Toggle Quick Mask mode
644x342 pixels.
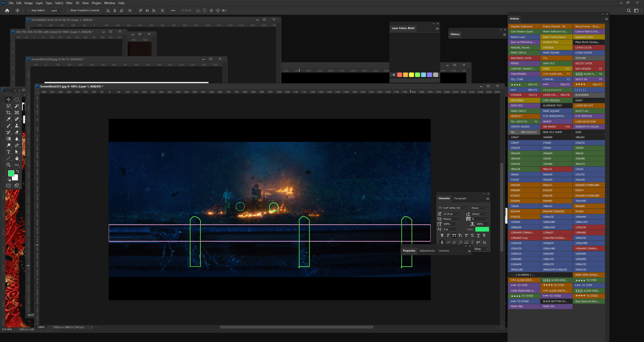pos(9,185)
